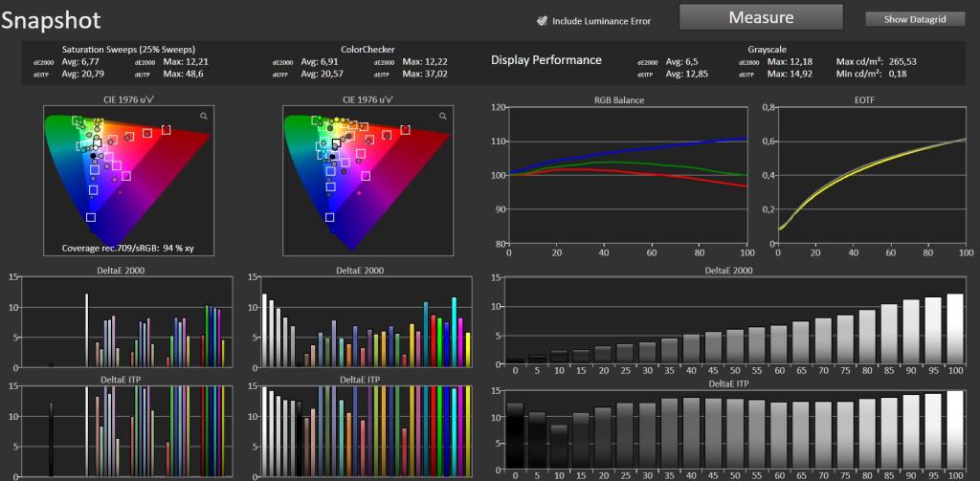Click the red bar in ColorChecker DeltaE 2000
Viewport: 980px width, 481px height.
click(434, 341)
